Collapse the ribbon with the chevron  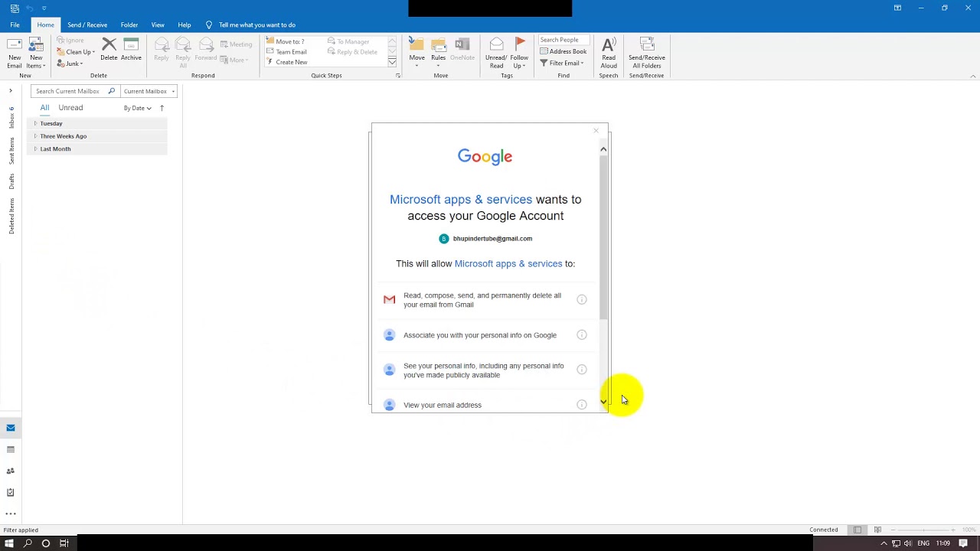[x=973, y=76]
